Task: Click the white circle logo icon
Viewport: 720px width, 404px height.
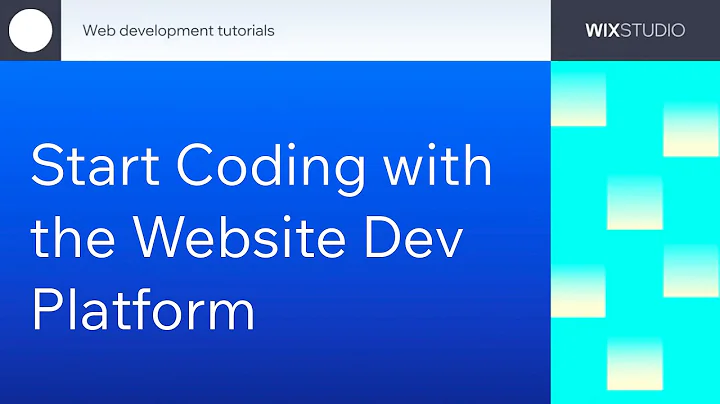Action: [x=30, y=30]
